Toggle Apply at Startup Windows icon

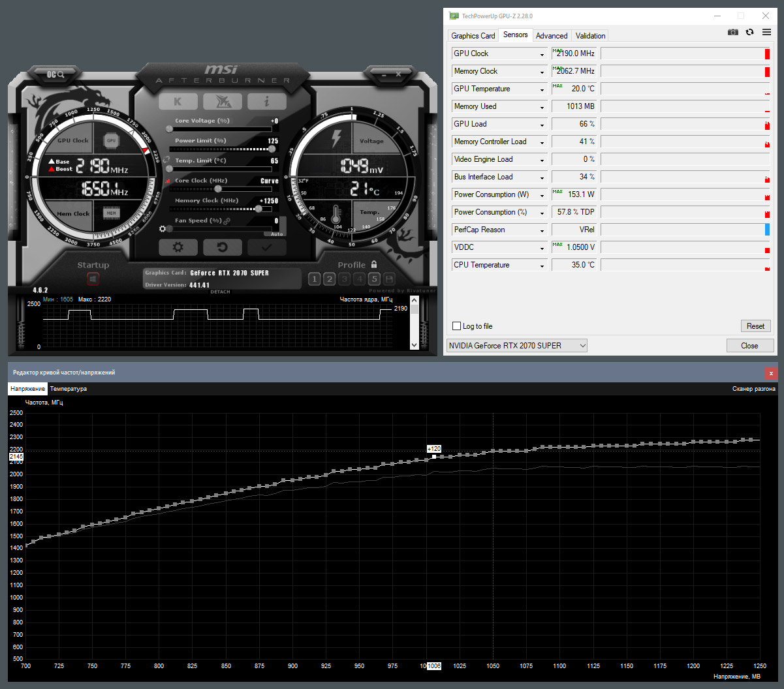(93, 279)
